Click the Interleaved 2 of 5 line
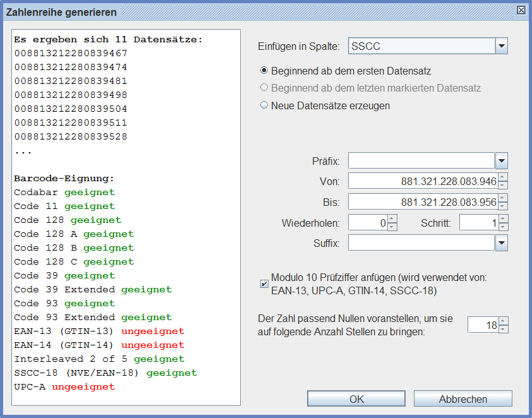This screenshot has width=532, height=418. pos(99,359)
